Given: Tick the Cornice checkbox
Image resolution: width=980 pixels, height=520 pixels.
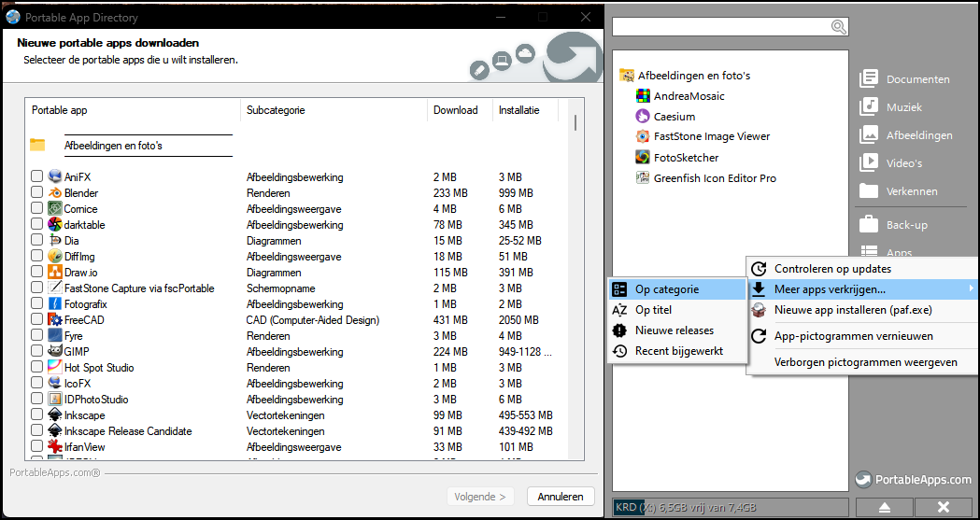Looking at the screenshot, I should [36, 208].
